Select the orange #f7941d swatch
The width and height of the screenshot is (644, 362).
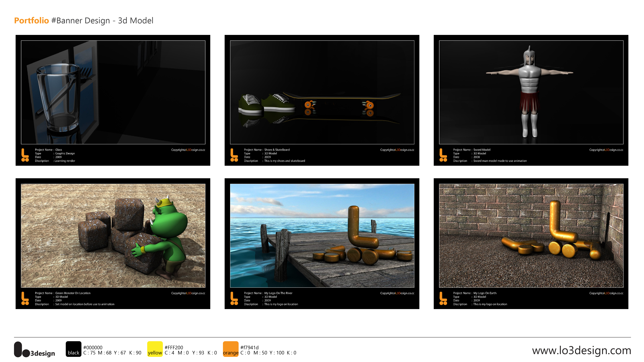231,349
